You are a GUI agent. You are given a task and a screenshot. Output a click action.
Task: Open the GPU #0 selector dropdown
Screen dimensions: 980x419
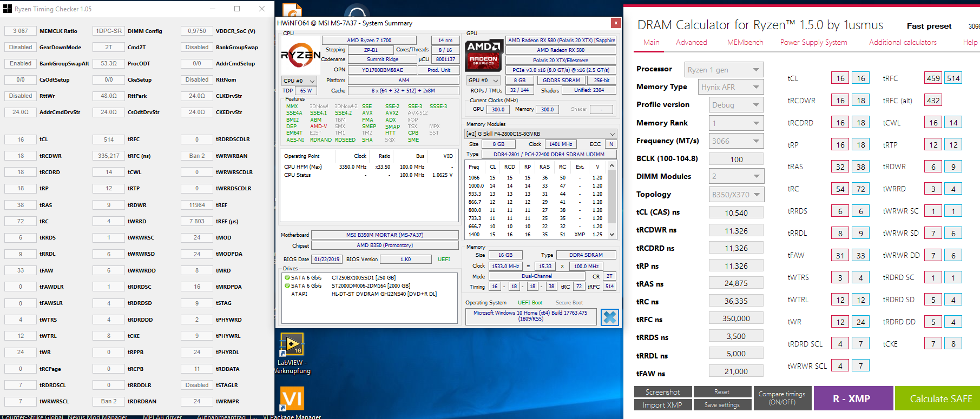click(483, 81)
